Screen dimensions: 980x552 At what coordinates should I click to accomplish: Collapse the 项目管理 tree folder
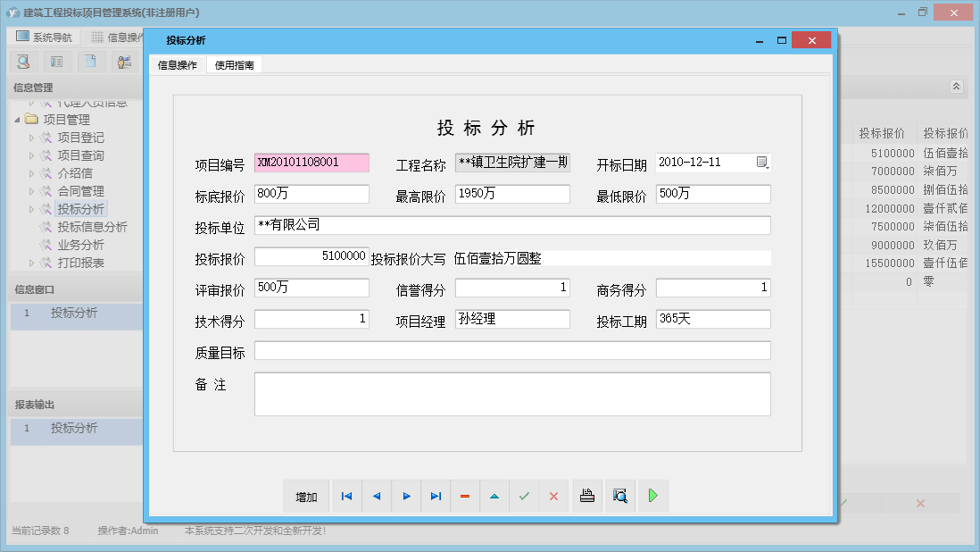click(18, 120)
